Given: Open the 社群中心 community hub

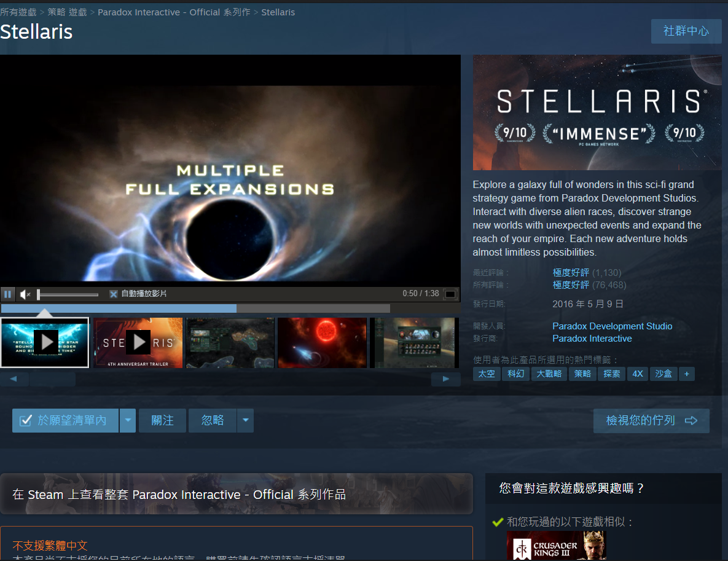Looking at the screenshot, I should tap(686, 31).
